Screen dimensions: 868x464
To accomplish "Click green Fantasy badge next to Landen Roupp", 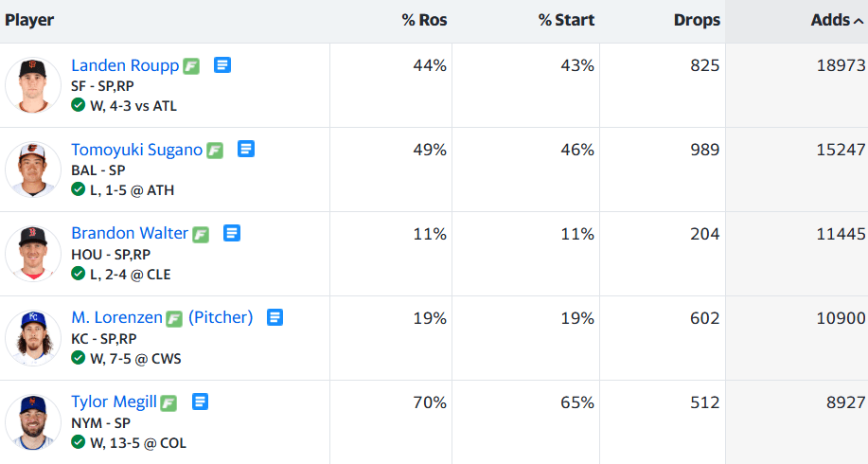I will (191, 66).
